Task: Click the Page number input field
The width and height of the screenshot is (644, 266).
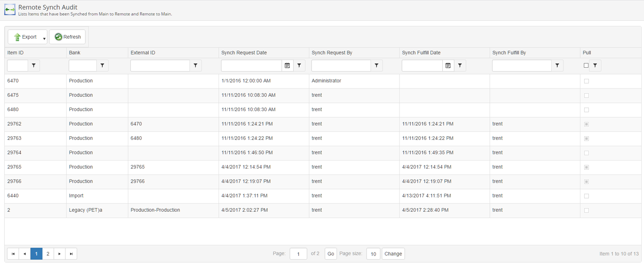Action: point(298,254)
